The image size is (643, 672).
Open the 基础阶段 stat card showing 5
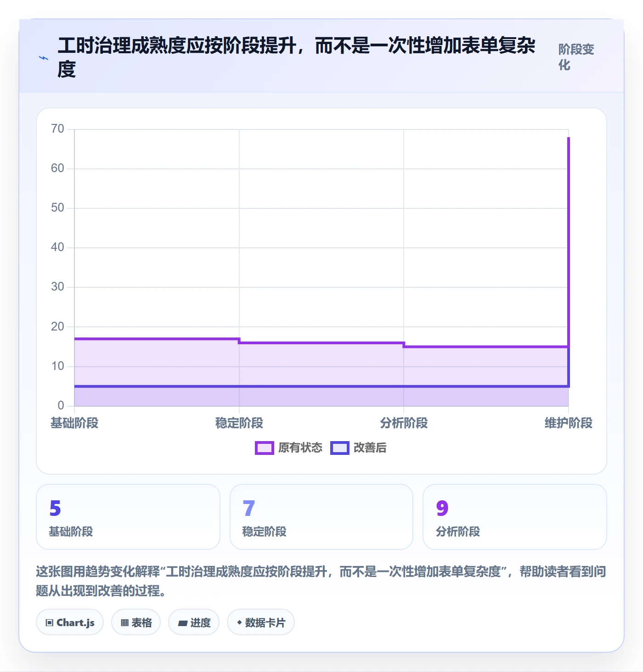(128, 517)
